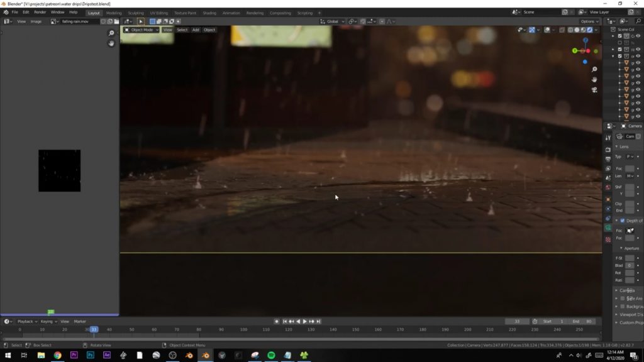Screen dimensions: 644x362
Task: Toggle the viewport overlays button
Action: [x=547, y=30]
